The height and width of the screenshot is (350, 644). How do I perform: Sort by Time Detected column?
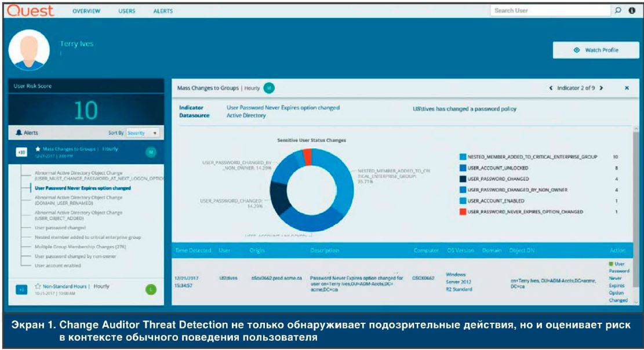click(x=193, y=250)
